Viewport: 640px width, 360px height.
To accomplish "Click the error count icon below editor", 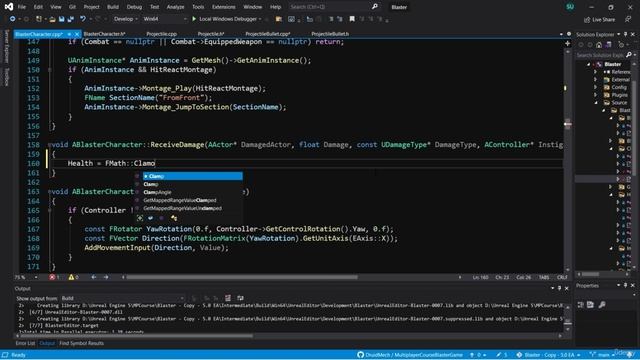I will 52,277.
